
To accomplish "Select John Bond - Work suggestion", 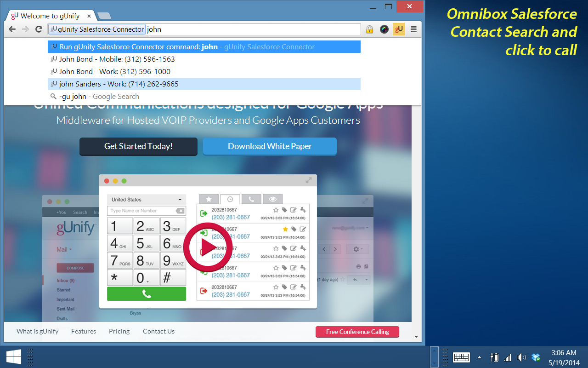I will (x=204, y=72).
